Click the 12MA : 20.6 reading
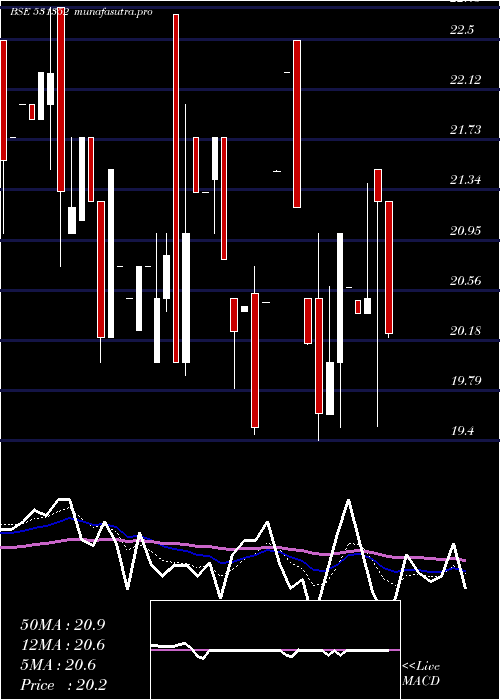 click(x=63, y=645)
